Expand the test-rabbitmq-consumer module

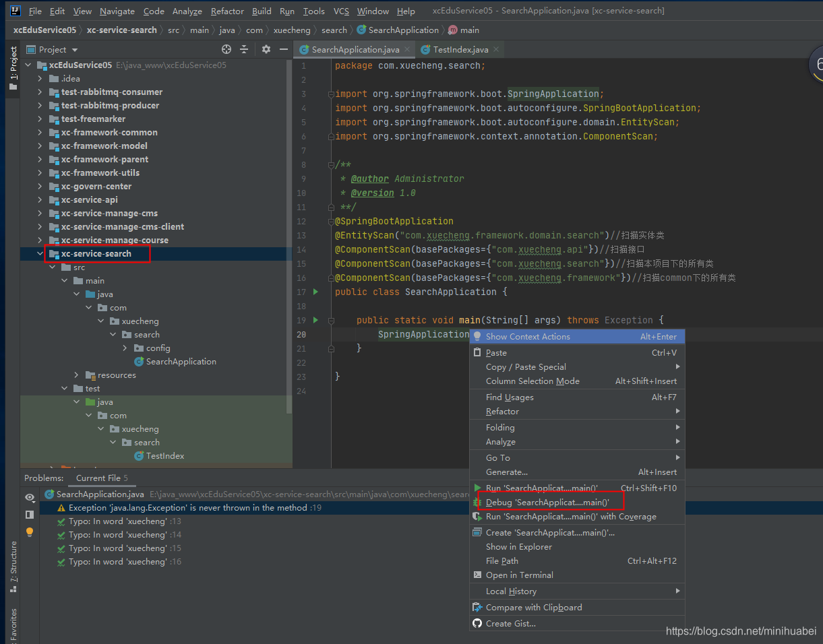40,92
